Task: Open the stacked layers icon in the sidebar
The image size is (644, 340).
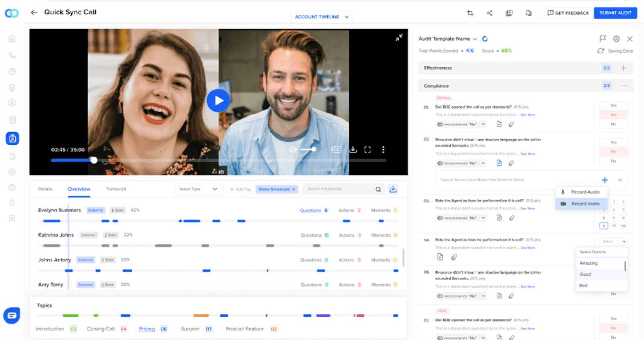Action: 12,87
